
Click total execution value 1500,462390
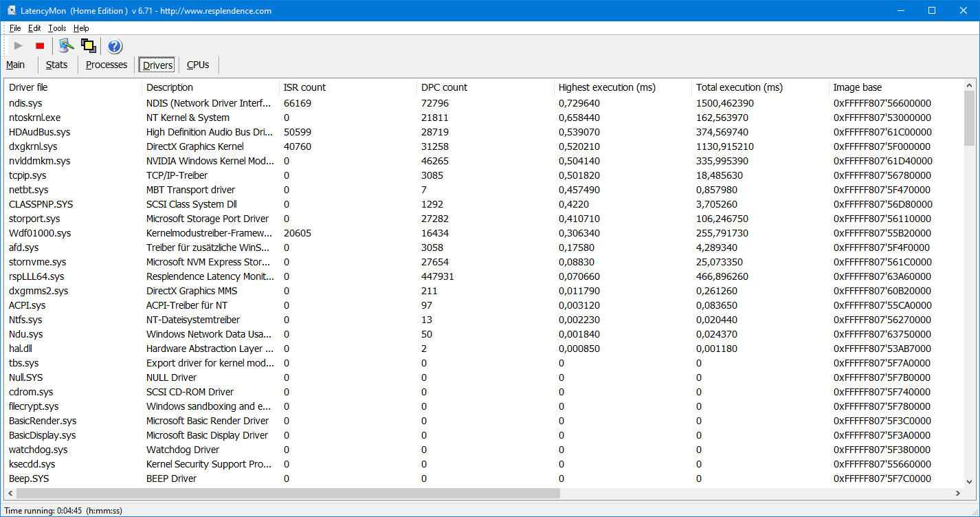pyautogui.click(x=725, y=103)
